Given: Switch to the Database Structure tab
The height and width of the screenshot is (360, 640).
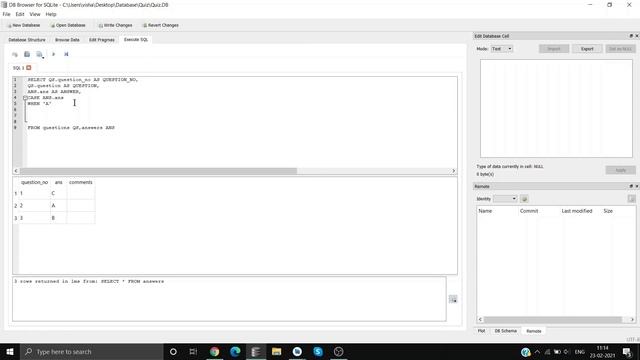Looking at the screenshot, I should tap(27, 40).
